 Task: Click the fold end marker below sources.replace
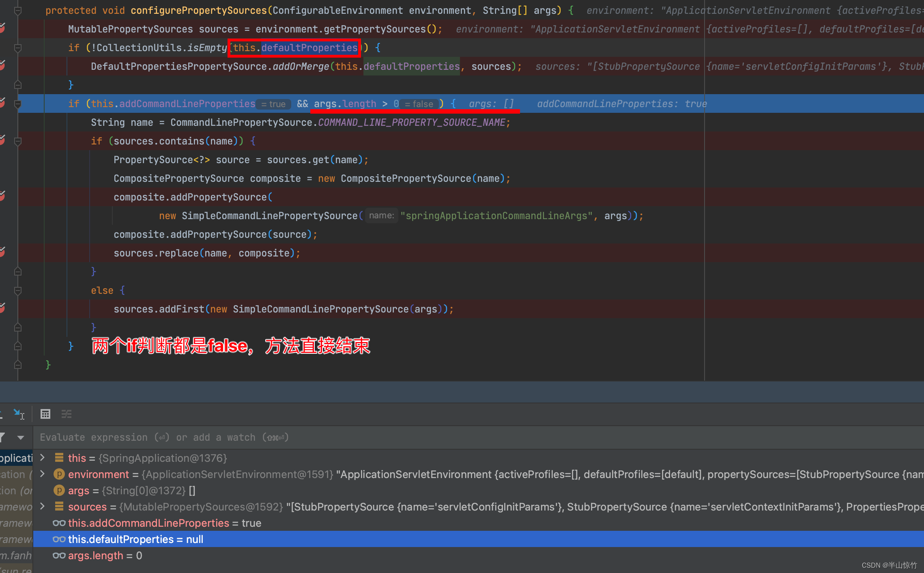[x=18, y=271]
